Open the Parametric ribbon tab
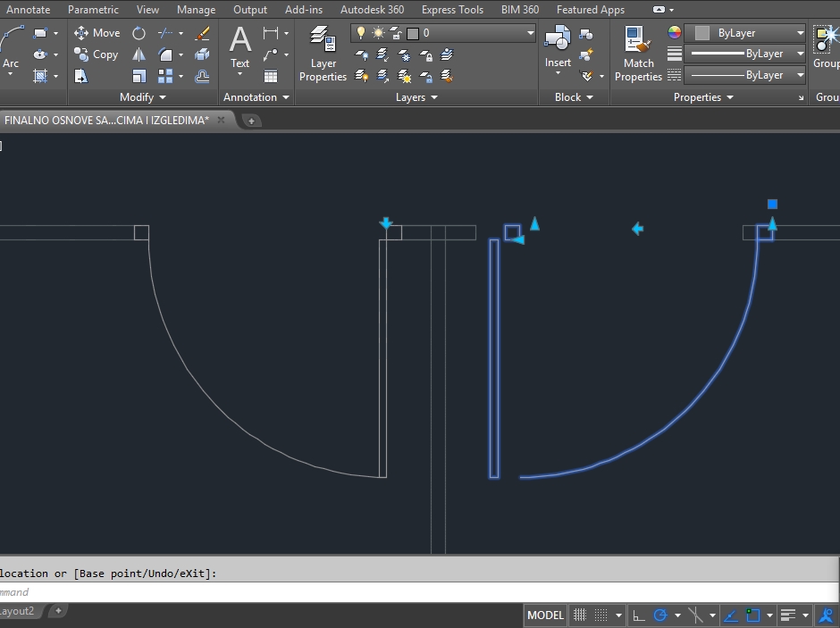Image resolution: width=840 pixels, height=628 pixels. pos(93,10)
